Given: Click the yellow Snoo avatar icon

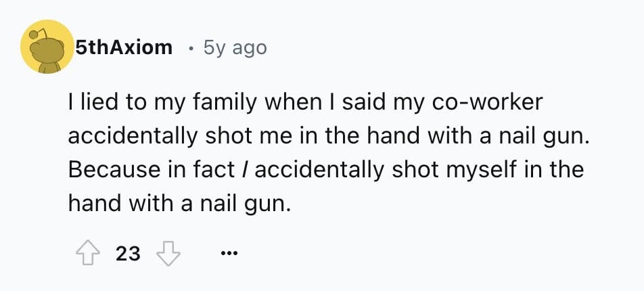Looking at the screenshot, I should (x=47, y=47).
